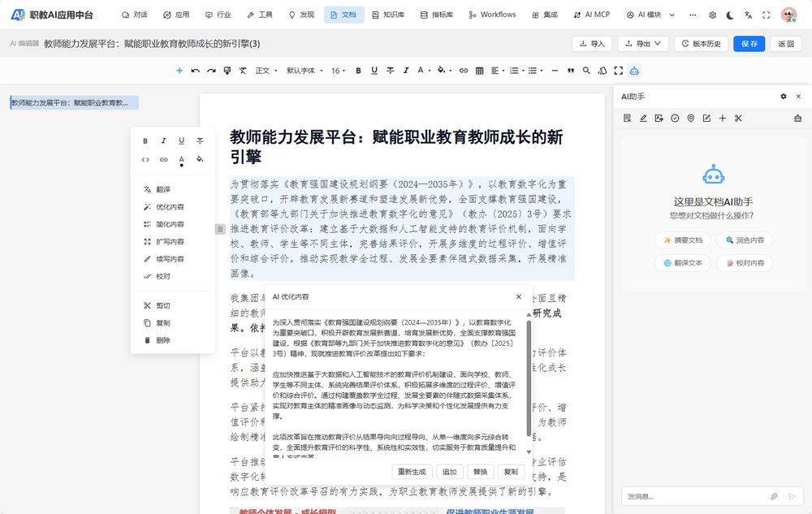812x514 pixels.
Task: Open the 知识库 nav tab
Action: tap(388, 15)
